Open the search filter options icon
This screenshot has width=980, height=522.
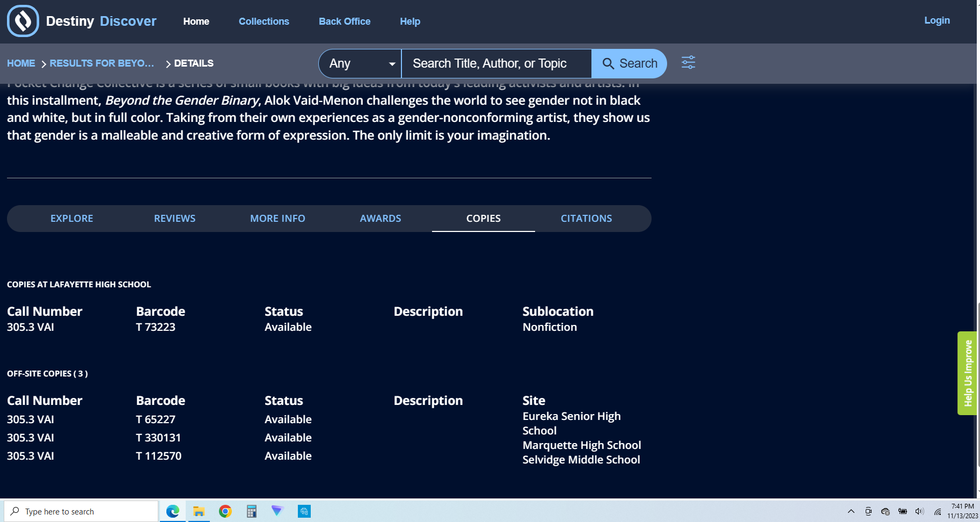tap(688, 63)
